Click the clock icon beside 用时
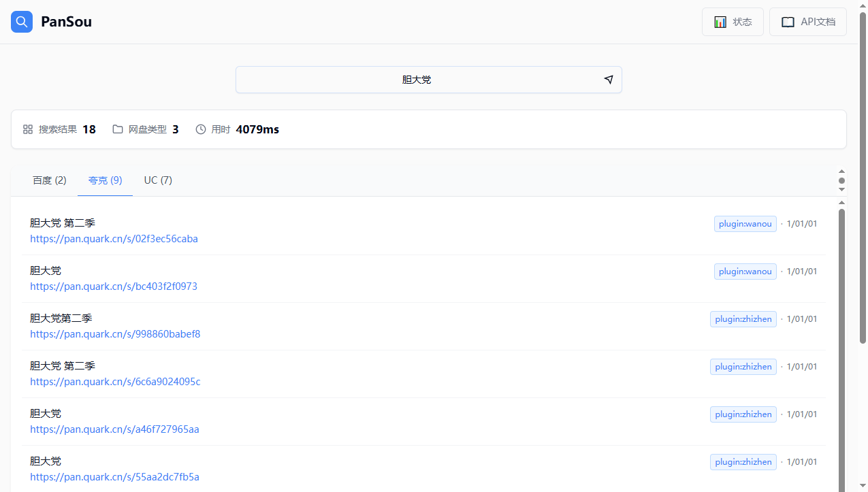 (x=201, y=129)
